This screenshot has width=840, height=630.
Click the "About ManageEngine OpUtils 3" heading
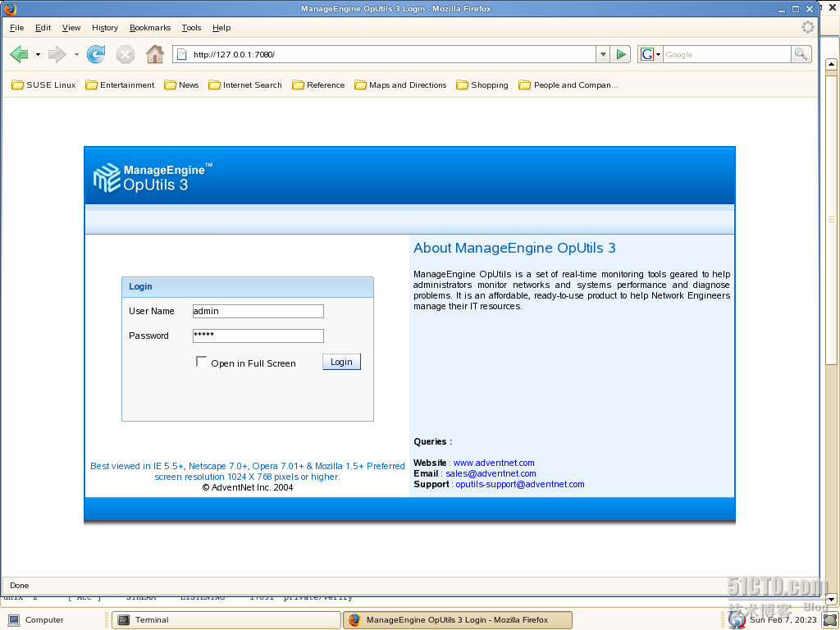pos(514,248)
